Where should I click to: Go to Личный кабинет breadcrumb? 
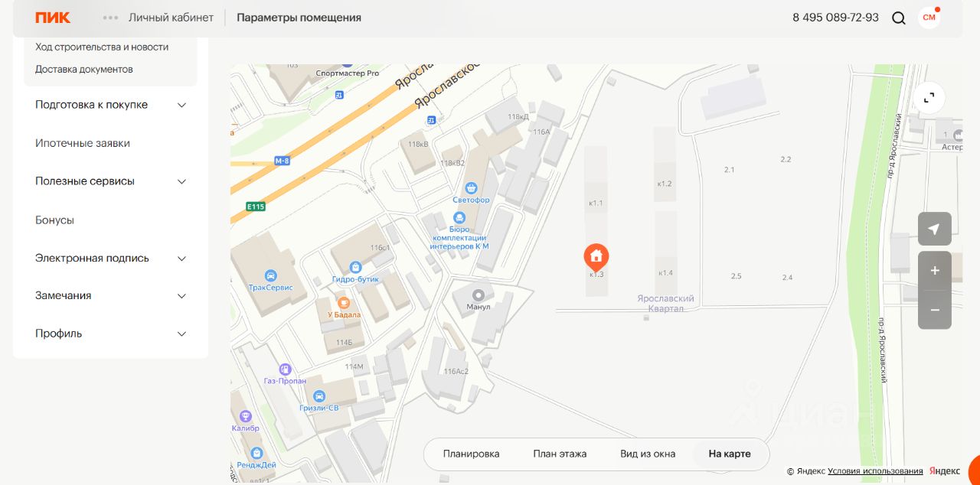pyautogui.click(x=171, y=18)
